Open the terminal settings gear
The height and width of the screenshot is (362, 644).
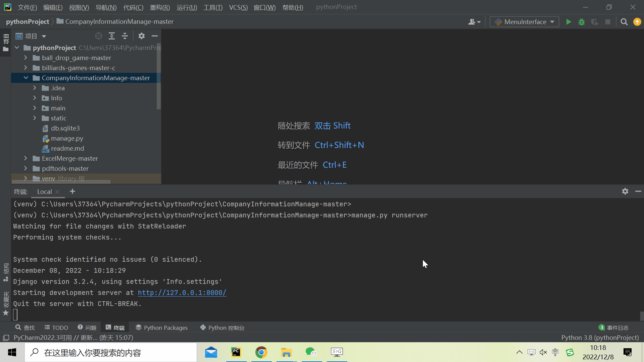(x=625, y=191)
